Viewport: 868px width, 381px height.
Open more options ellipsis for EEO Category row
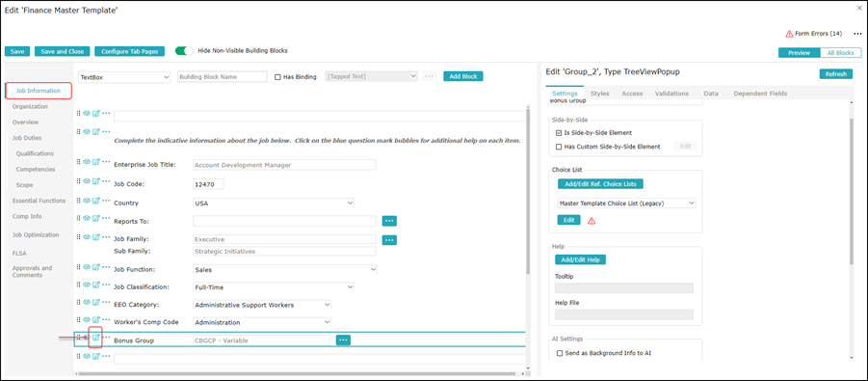[x=106, y=302]
